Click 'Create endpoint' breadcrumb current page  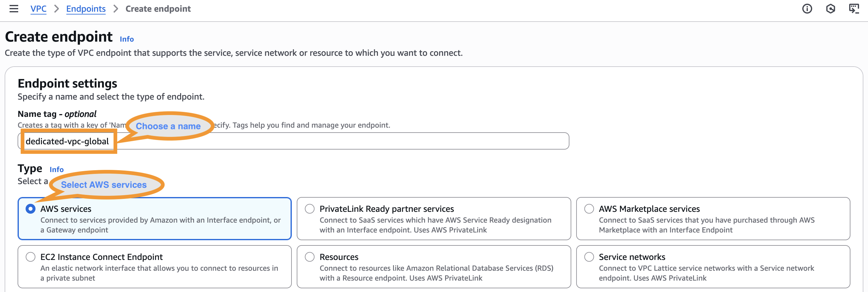[x=158, y=9]
